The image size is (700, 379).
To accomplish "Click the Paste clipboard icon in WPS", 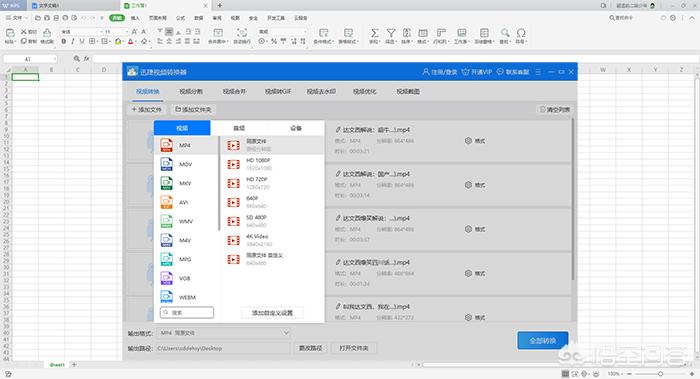I will pos(10,33).
